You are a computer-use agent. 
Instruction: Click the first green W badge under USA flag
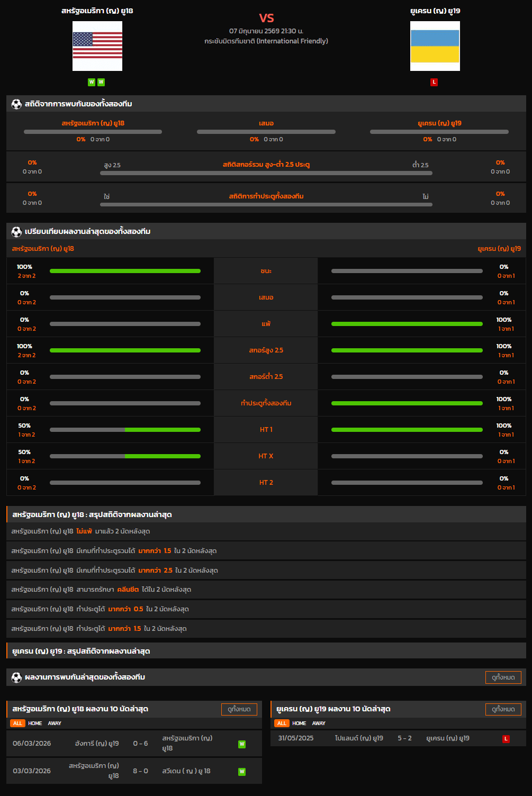92,82
